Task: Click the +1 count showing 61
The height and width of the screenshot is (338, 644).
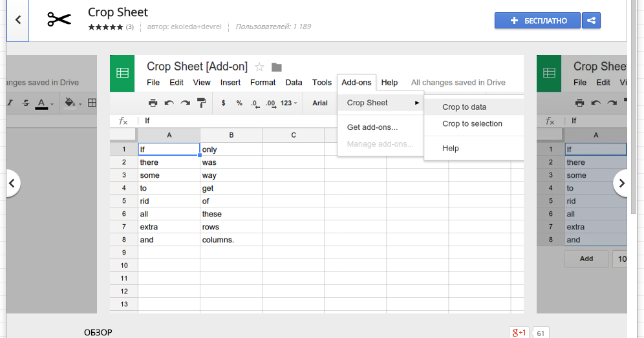Action: pos(541,333)
